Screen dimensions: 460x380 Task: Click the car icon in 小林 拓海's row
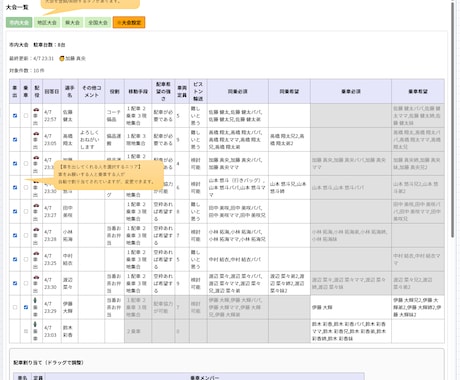36,230
